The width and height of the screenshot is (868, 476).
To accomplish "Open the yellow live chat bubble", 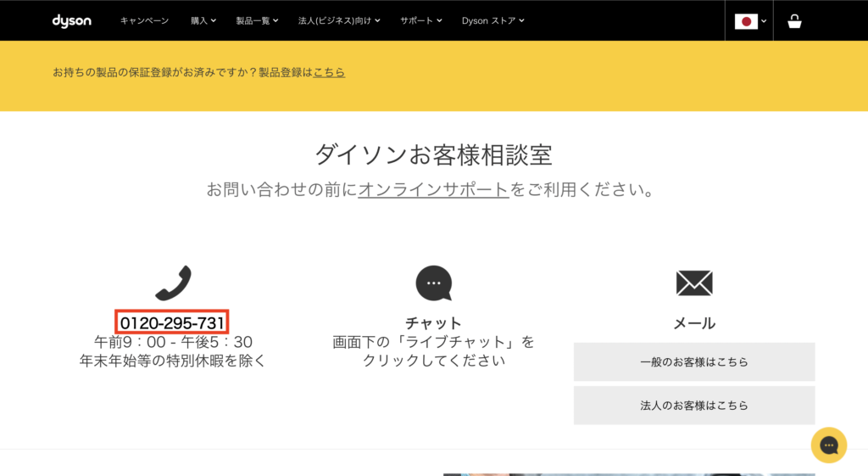I will (829, 445).
